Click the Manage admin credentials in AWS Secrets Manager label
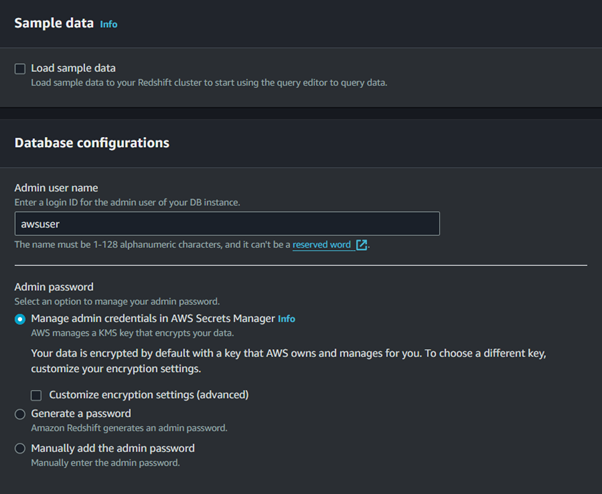Image resolution: width=602 pixels, height=494 pixels. click(153, 318)
